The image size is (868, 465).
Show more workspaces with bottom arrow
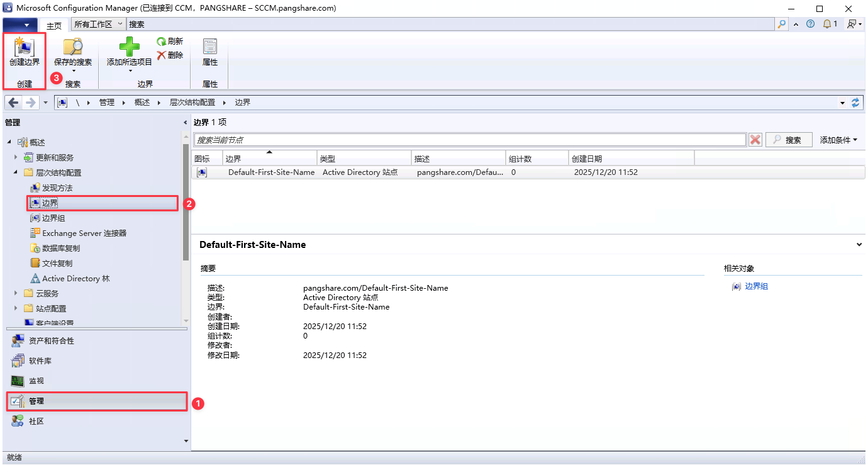[x=186, y=441]
